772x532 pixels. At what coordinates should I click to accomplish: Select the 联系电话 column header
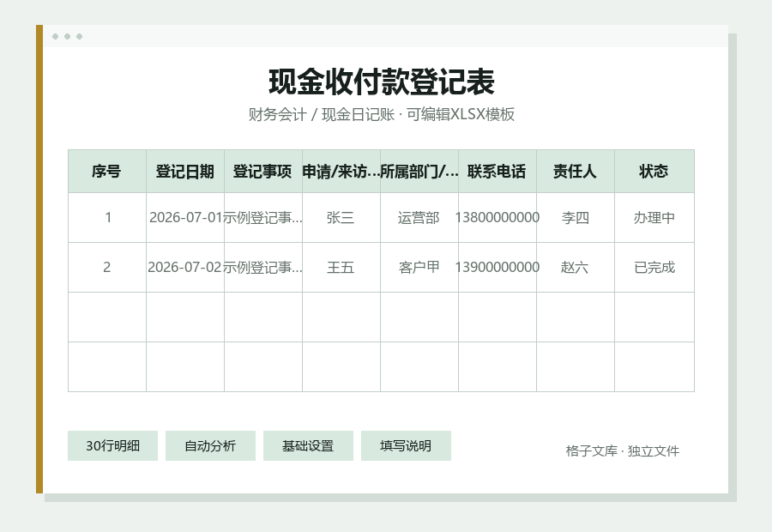click(498, 172)
